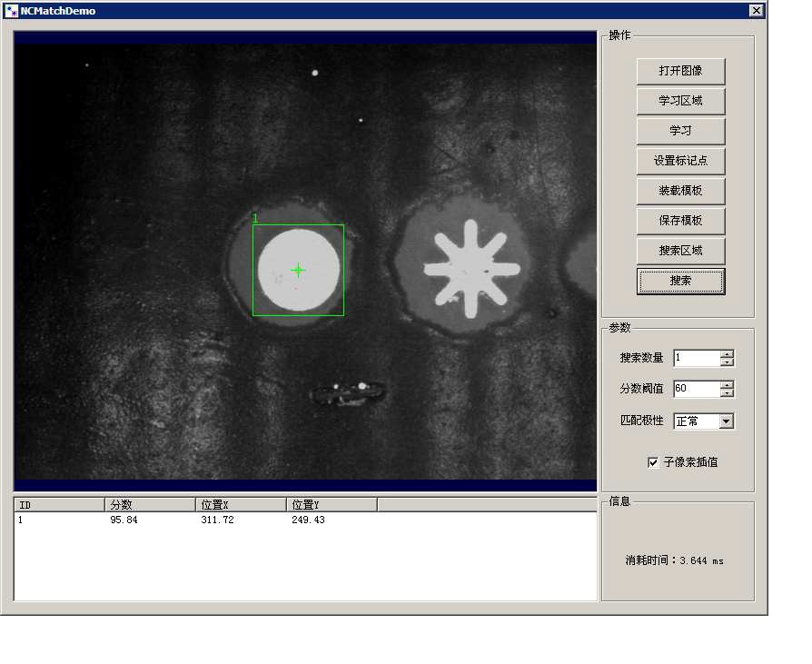Click the 消耗时间 3.644 ms text
The image size is (812, 664).
(674, 560)
